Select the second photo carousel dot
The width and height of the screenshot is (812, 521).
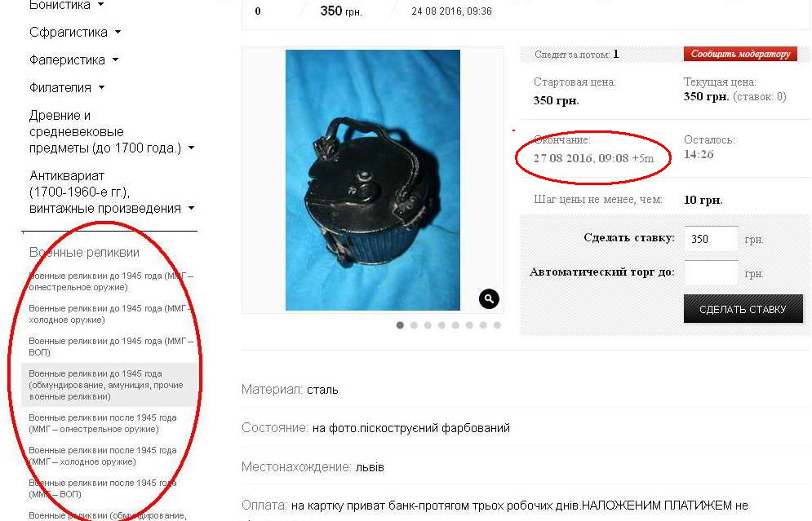pos(414,325)
